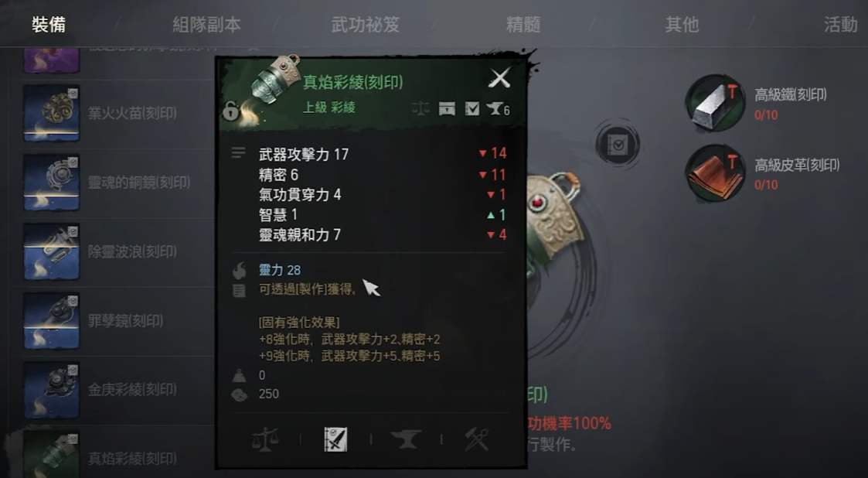Viewport: 868px width, 478px height.
Task: Click the bottom anvil enhancement icon
Action: click(406, 439)
